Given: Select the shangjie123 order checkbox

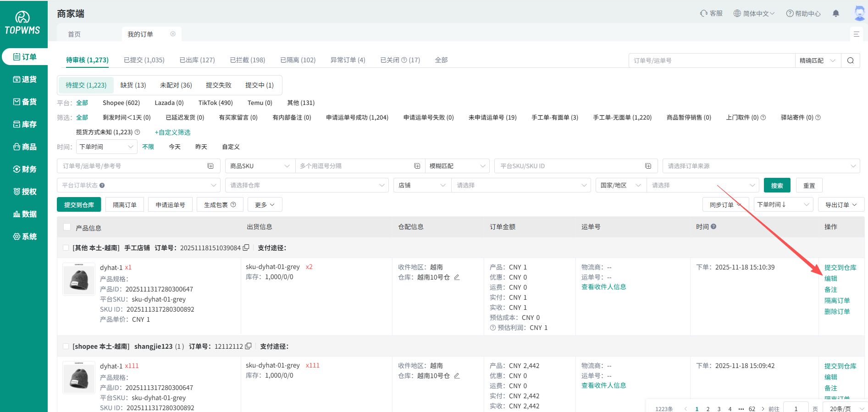Looking at the screenshot, I should [x=66, y=346].
